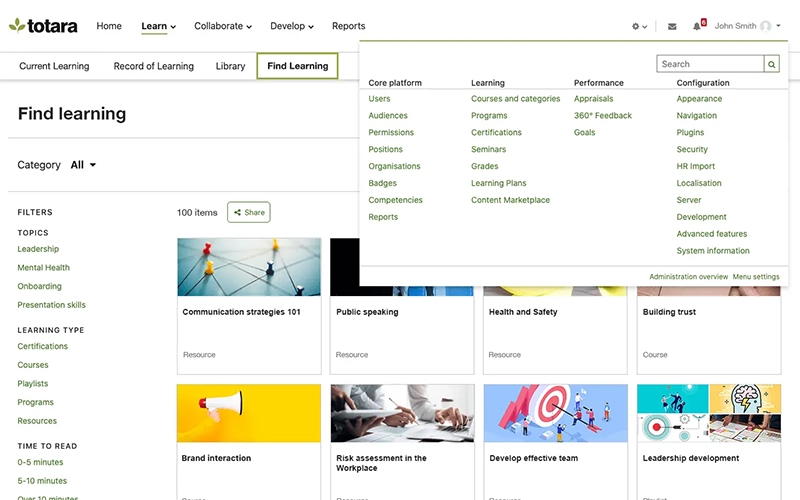Open Positions in the admin menu

(x=385, y=149)
